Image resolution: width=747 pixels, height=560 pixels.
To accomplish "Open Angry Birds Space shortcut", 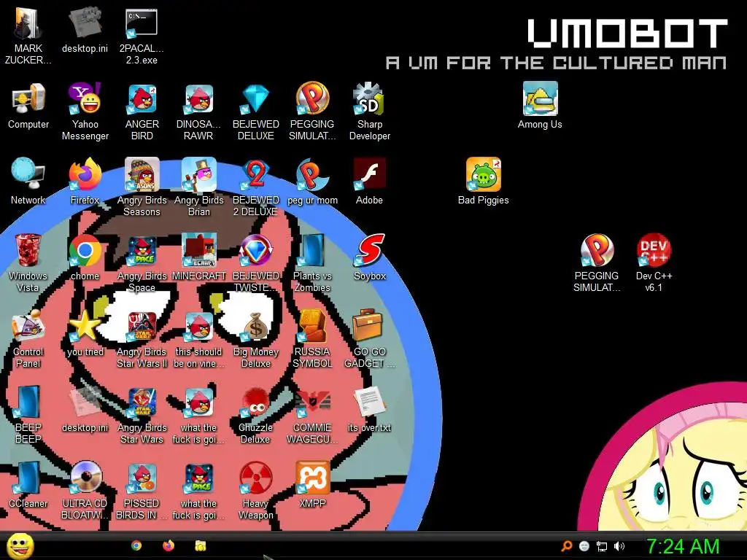I will click(142, 250).
